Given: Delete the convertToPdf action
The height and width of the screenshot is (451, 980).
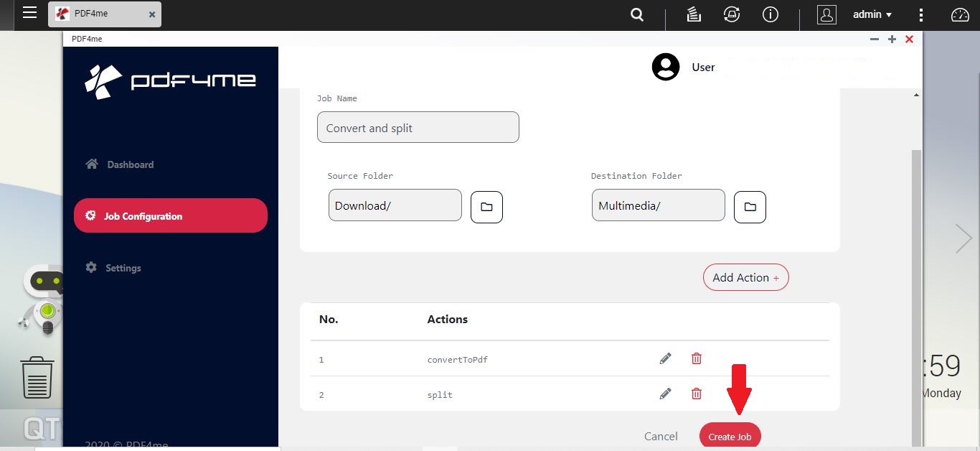Looking at the screenshot, I should click(696, 358).
